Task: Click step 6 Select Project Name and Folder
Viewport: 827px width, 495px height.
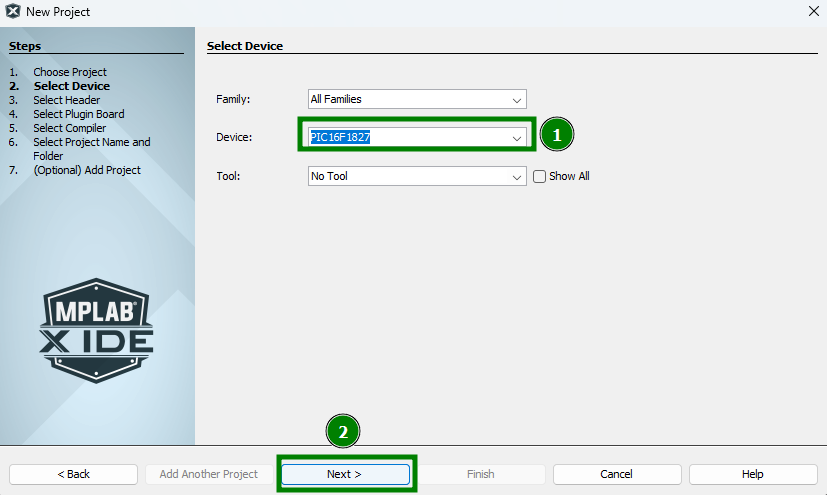Action: [x=92, y=149]
